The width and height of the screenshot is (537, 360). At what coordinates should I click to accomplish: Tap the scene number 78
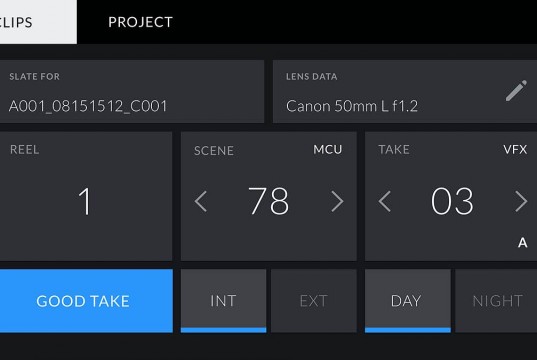pyautogui.click(x=268, y=201)
